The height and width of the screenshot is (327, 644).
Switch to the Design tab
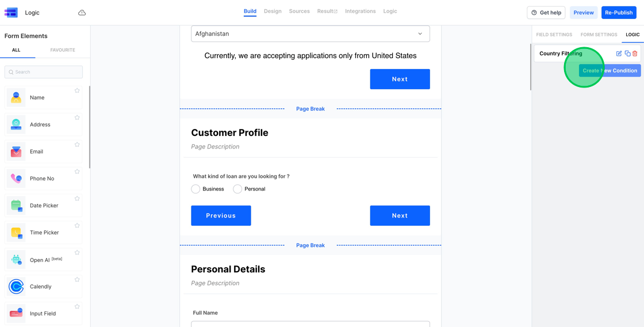tap(273, 12)
